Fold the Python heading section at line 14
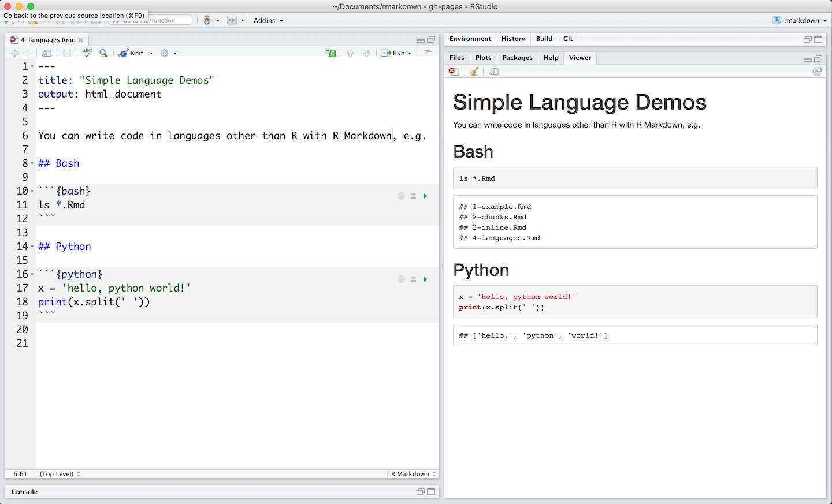 (x=32, y=247)
